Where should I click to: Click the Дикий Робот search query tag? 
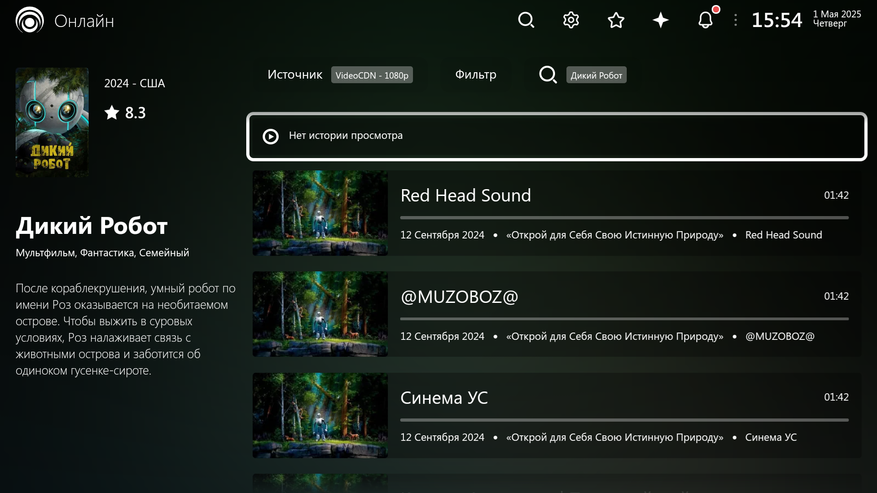pyautogui.click(x=596, y=75)
